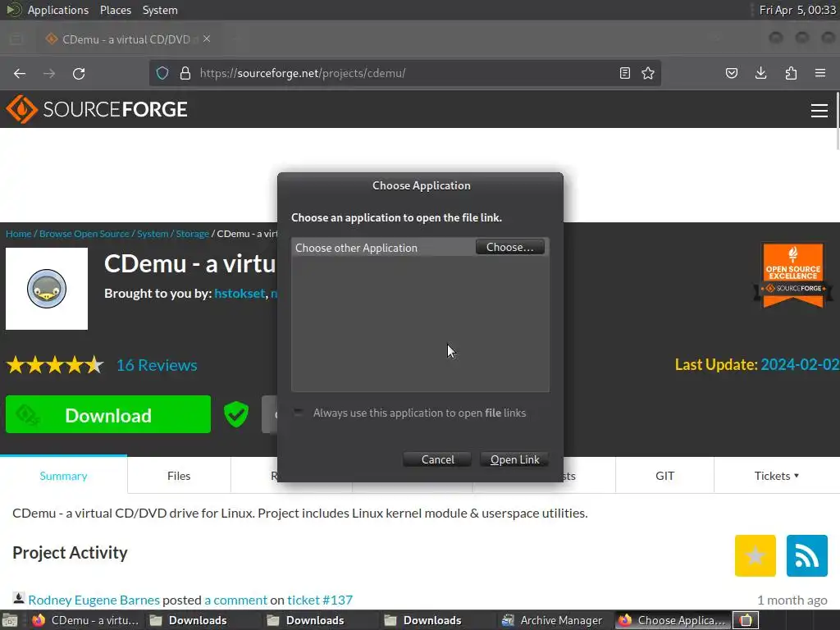
Task: Click the Open Source Excellence badge
Action: (793, 275)
